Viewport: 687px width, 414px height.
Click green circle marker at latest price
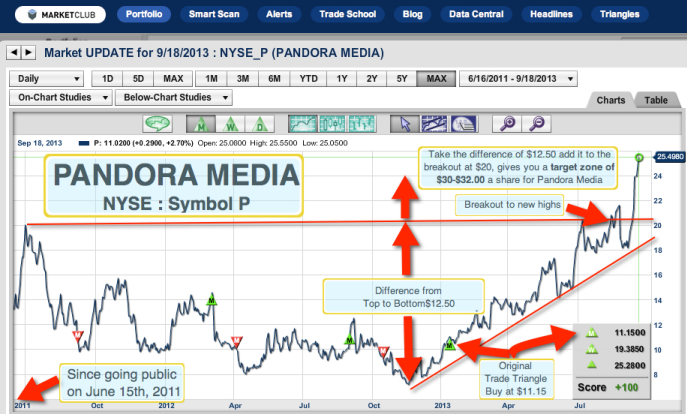(x=639, y=157)
